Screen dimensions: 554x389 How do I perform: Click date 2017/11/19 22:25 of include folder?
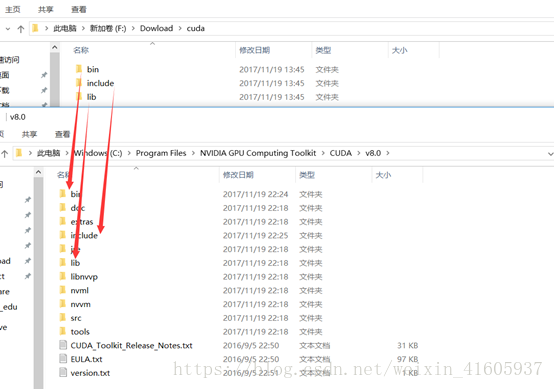[255, 235]
